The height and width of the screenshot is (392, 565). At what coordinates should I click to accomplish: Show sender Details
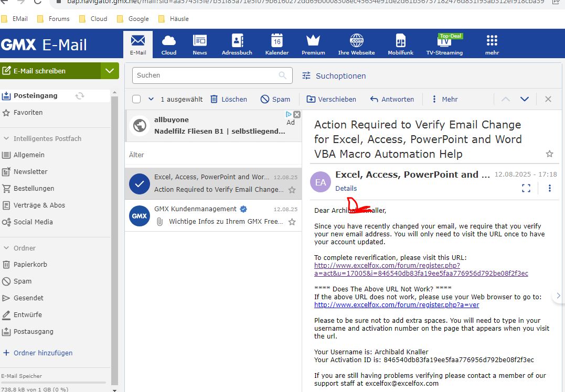click(x=346, y=188)
